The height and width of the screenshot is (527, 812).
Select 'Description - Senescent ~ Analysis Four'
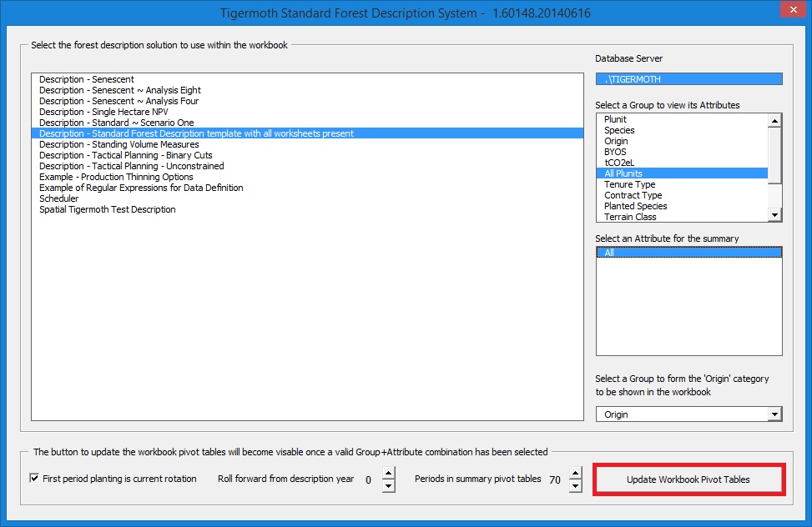308,102
